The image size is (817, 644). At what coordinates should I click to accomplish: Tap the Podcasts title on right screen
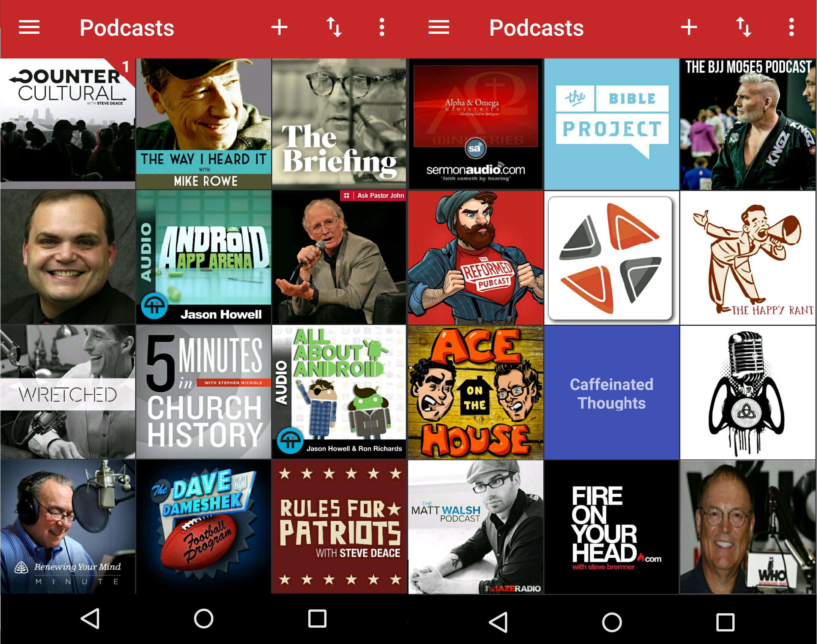(x=536, y=28)
